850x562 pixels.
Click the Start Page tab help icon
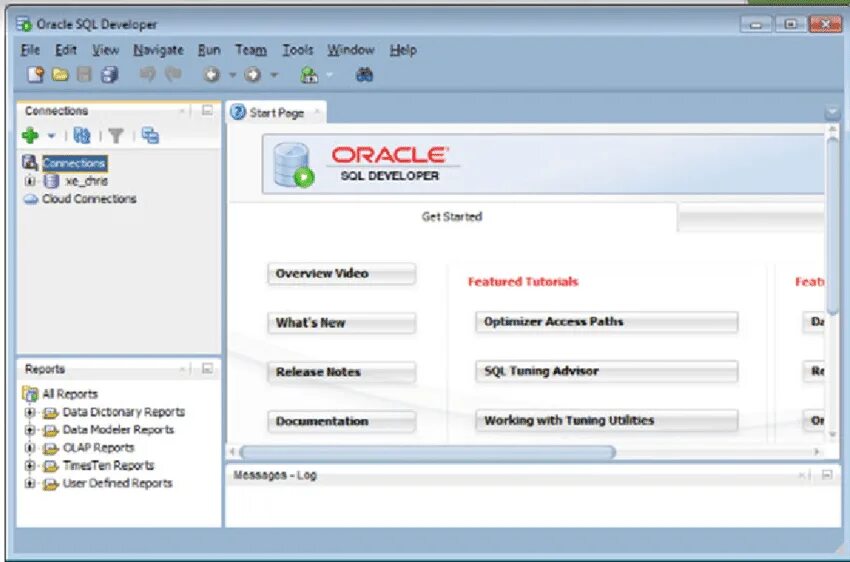coord(238,112)
